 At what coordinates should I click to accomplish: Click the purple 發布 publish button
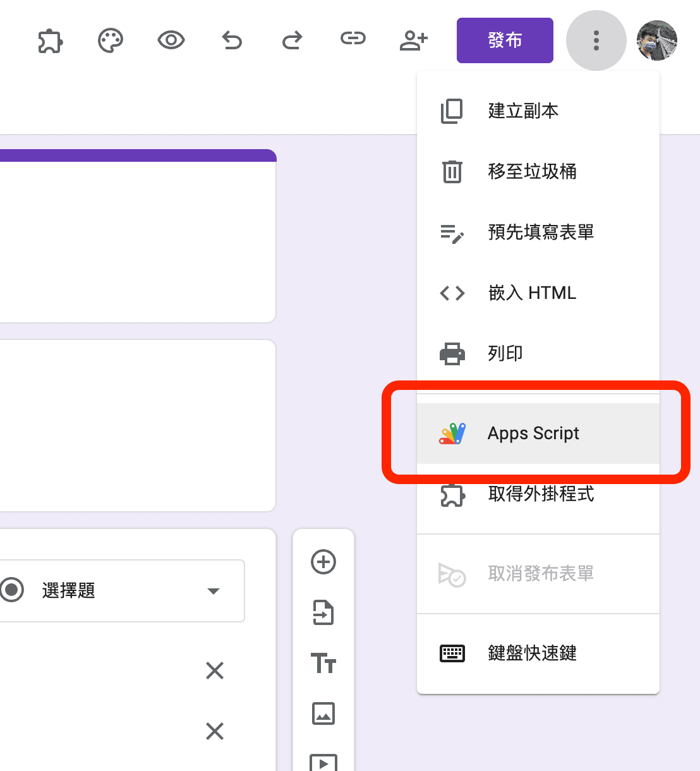pyautogui.click(x=505, y=40)
